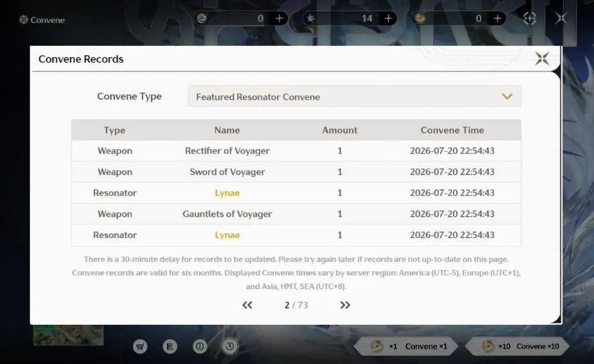The height and width of the screenshot is (364, 594).
Task: Open the document list icon beside the cart
Action: [x=170, y=346]
